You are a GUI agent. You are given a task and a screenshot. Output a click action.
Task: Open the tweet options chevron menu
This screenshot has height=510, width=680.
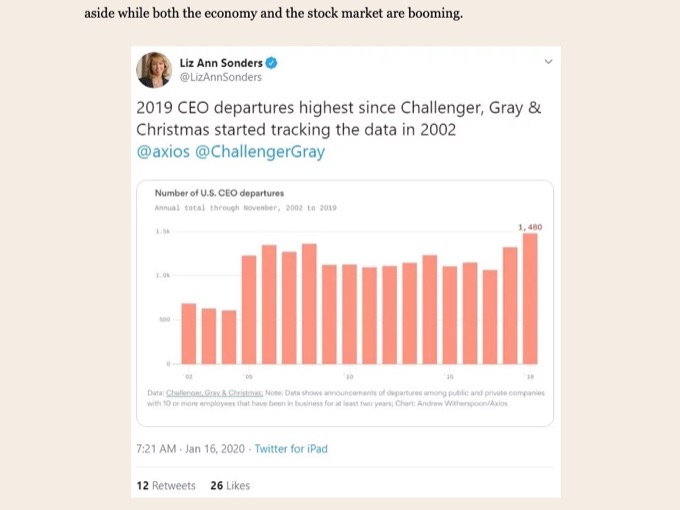point(548,62)
